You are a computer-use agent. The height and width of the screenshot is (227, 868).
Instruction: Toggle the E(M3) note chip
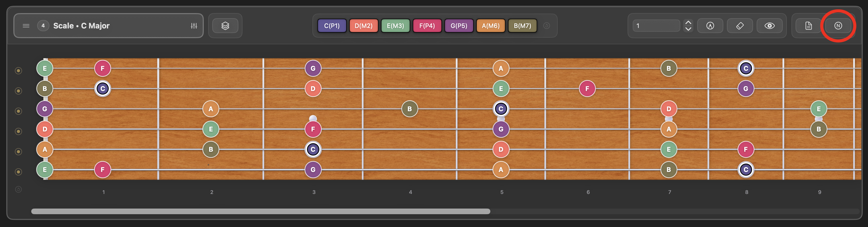[x=395, y=26]
